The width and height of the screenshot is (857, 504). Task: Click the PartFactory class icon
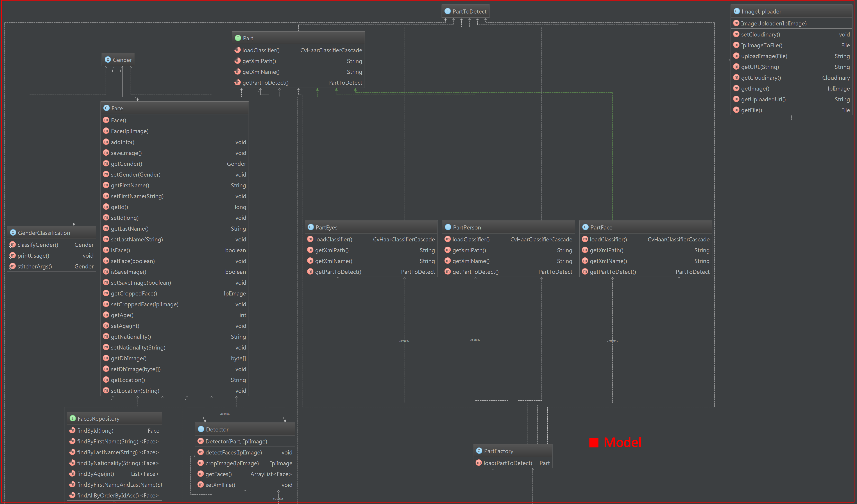tap(479, 451)
